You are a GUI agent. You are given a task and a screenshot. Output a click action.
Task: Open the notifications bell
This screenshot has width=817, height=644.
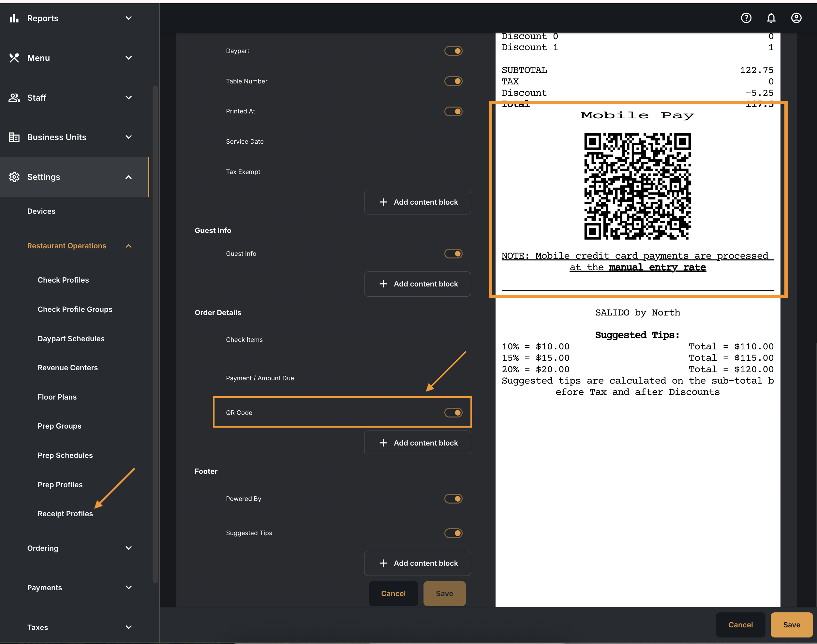[771, 18]
